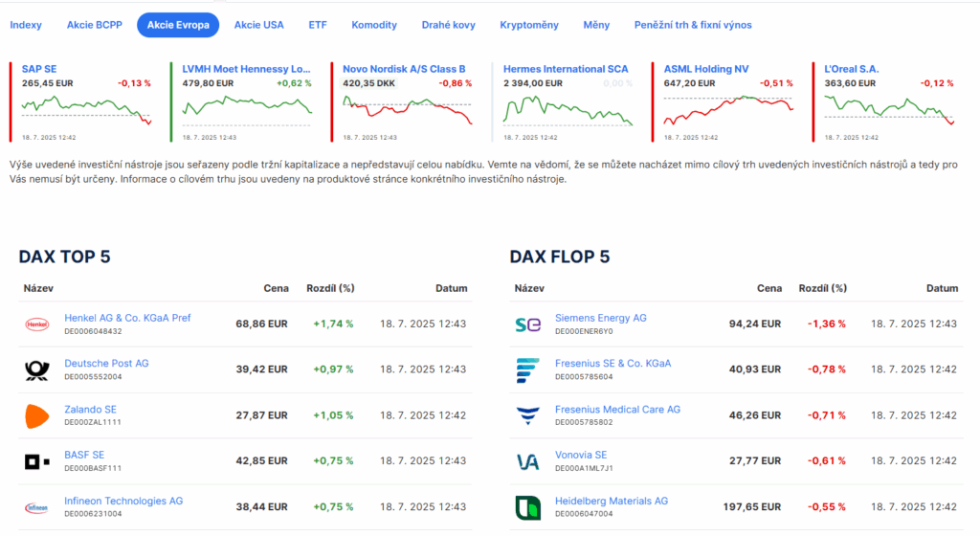Open Fresenius SE & Co. KGaA link
The width and height of the screenshot is (980, 536).
tap(612, 363)
